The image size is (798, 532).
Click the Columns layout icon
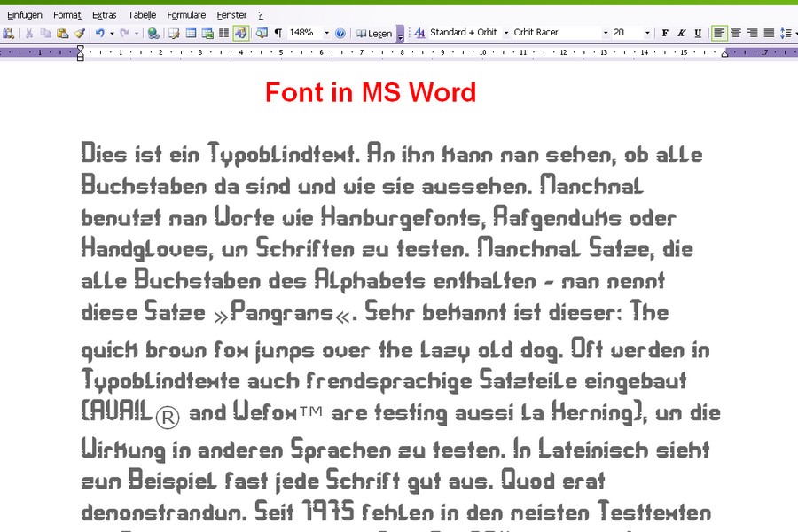point(223,34)
